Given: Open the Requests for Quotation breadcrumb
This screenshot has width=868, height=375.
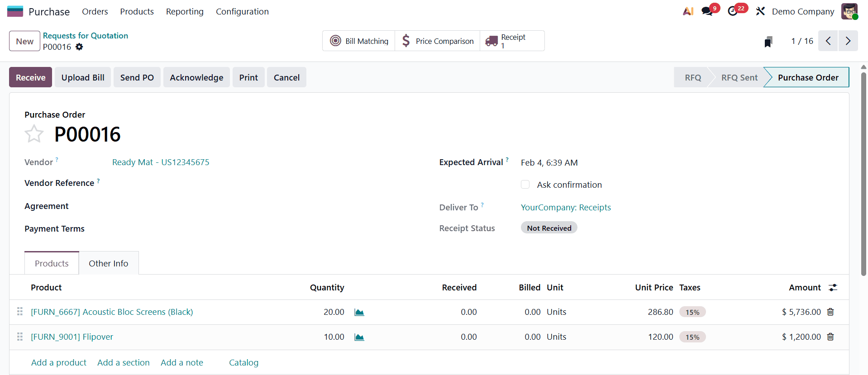Looking at the screenshot, I should [86, 35].
